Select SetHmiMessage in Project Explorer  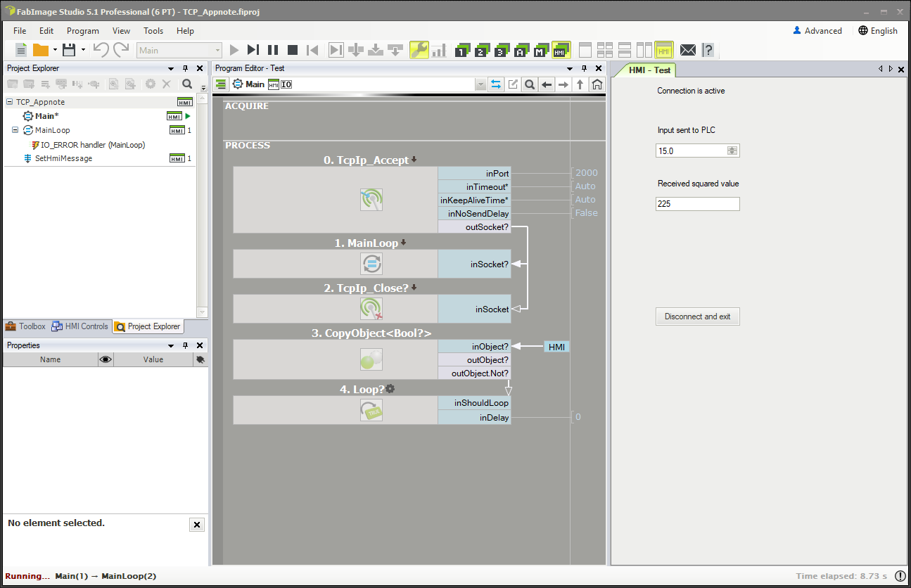coord(63,158)
